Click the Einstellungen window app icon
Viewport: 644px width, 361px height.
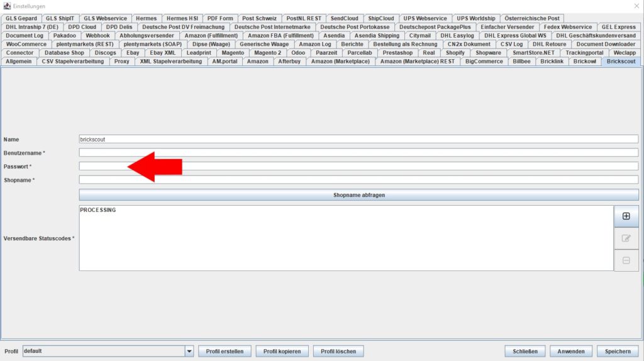[x=7, y=6]
